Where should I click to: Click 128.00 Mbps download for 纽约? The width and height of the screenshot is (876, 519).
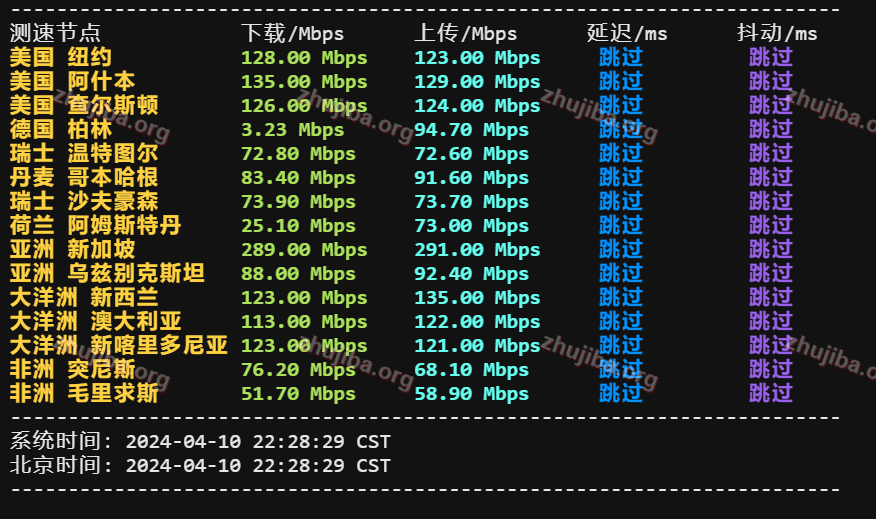(x=304, y=58)
